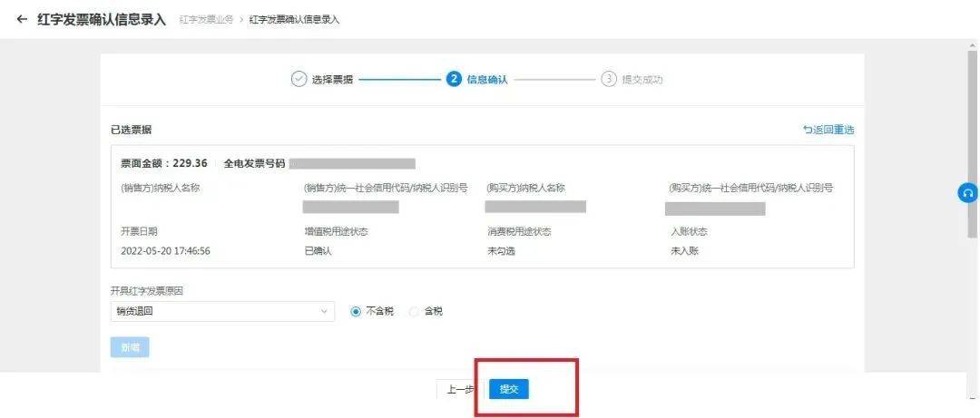Click the back arrow beside 红字发票确认信息录入

pos(23,19)
